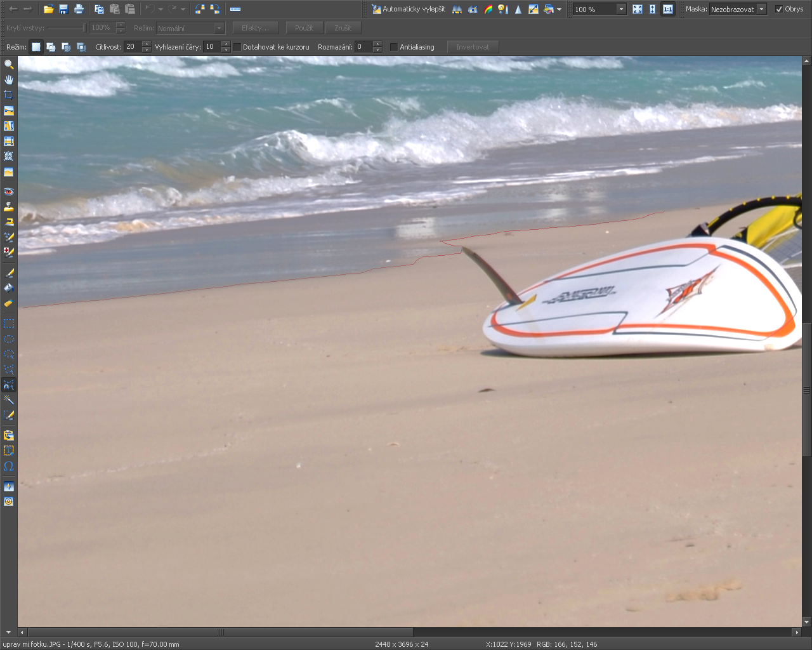812x650 pixels.
Task: Select the Polygon lasso tool
Action: [x=9, y=369]
